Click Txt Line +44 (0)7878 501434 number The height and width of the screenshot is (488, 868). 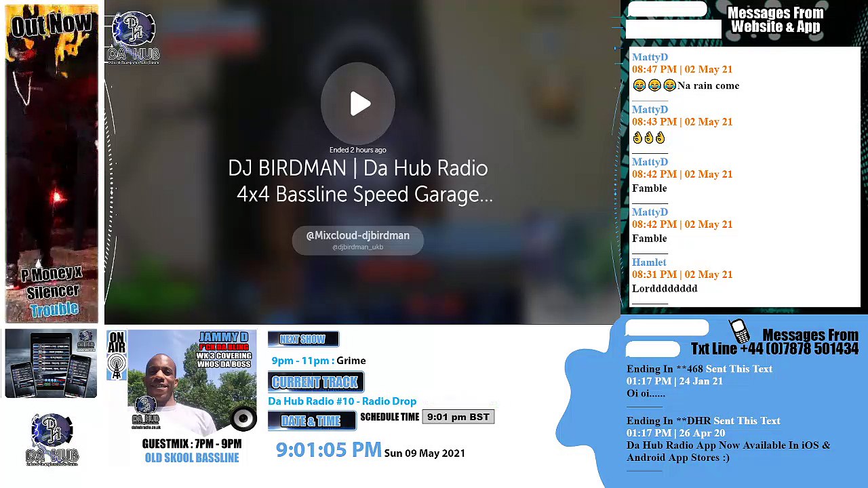click(x=774, y=349)
